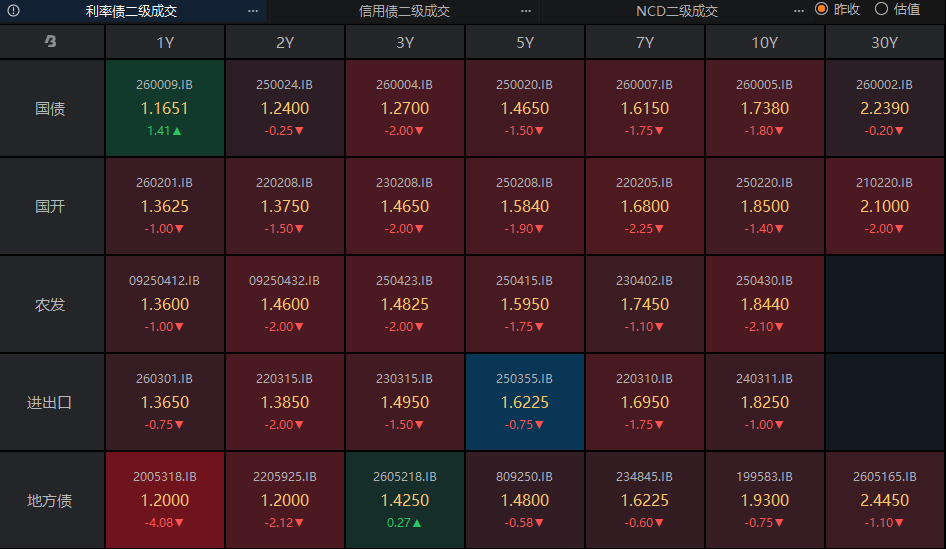Click bond code 230208.IB

(404, 183)
